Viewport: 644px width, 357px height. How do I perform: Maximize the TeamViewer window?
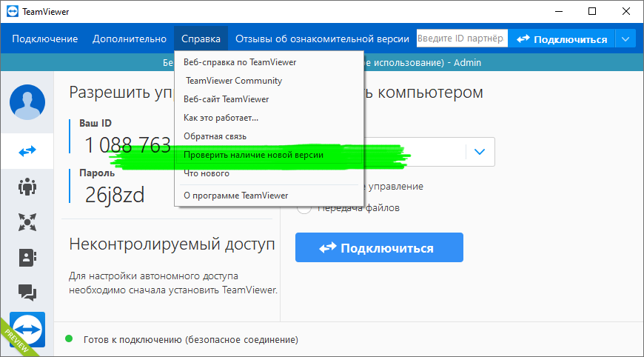592,12
